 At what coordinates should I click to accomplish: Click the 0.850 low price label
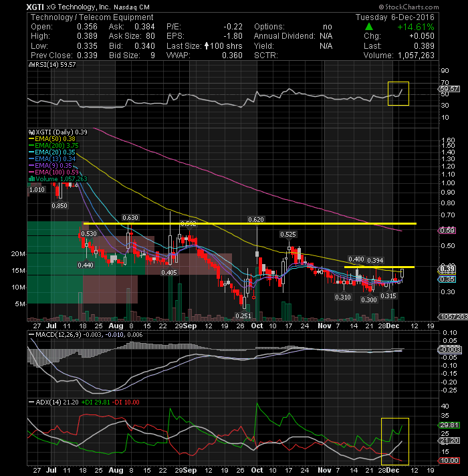[x=60, y=205]
